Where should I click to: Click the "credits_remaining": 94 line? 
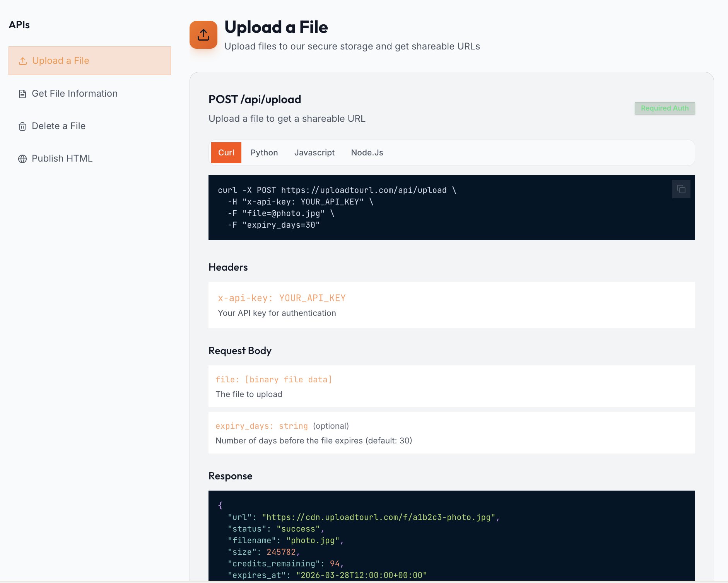(285, 564)
